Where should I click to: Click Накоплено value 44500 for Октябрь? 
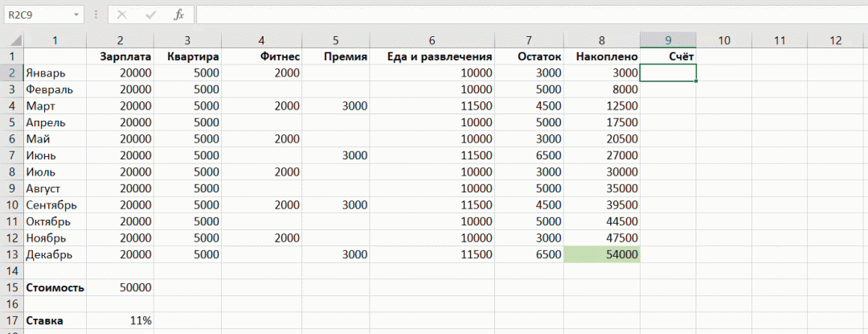[602, 221]
